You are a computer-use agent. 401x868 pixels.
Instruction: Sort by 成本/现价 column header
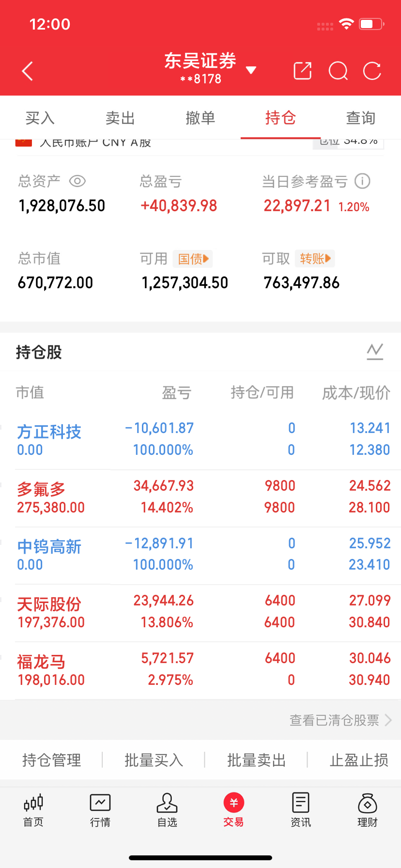(x=356, y=392)
